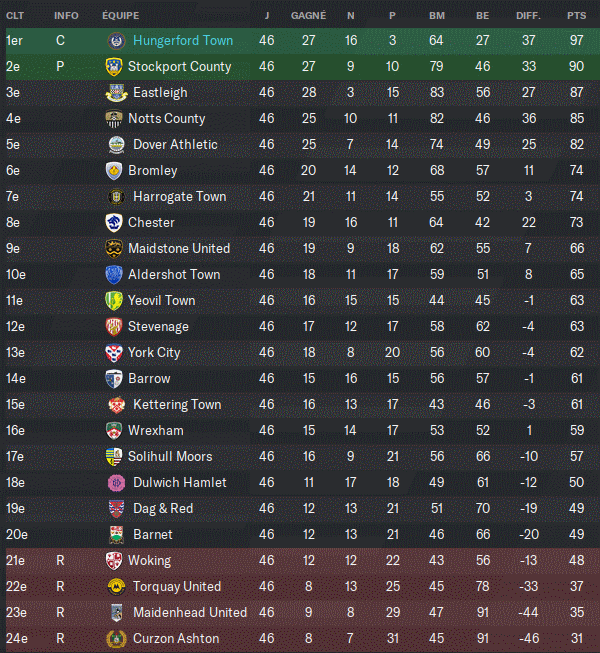600x653 pixels.
Task: Sort table by PTS column header
Action: [576, 16]
